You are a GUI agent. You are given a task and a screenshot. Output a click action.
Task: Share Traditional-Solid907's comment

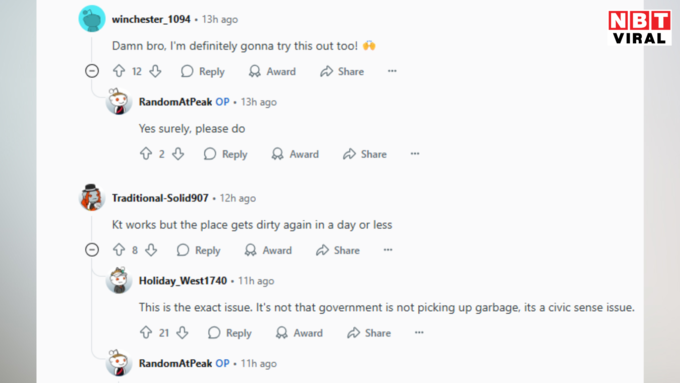pos(338,250)
